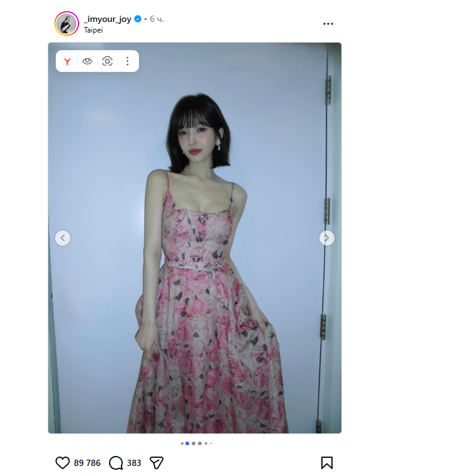The width and height of the screenshot is (461, 476).
Task: Select the third carousel indicator dot
Action: pos(194,443)
